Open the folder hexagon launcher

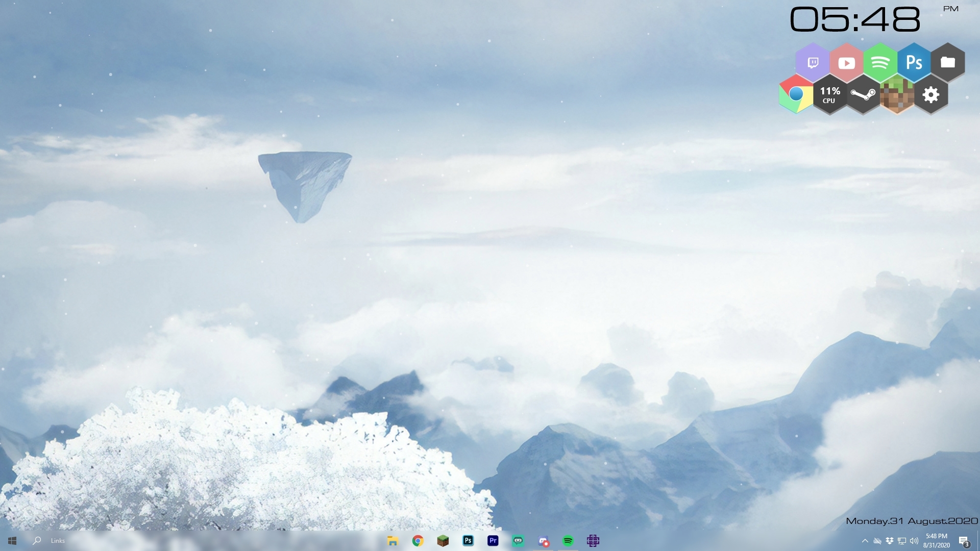pyautogui.click(x=947, y=62)
